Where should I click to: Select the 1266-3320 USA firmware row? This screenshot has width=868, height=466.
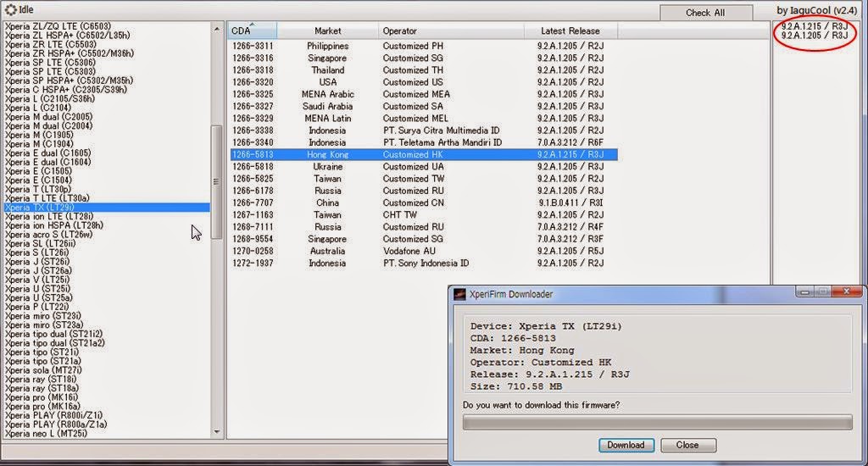[424, 82]
